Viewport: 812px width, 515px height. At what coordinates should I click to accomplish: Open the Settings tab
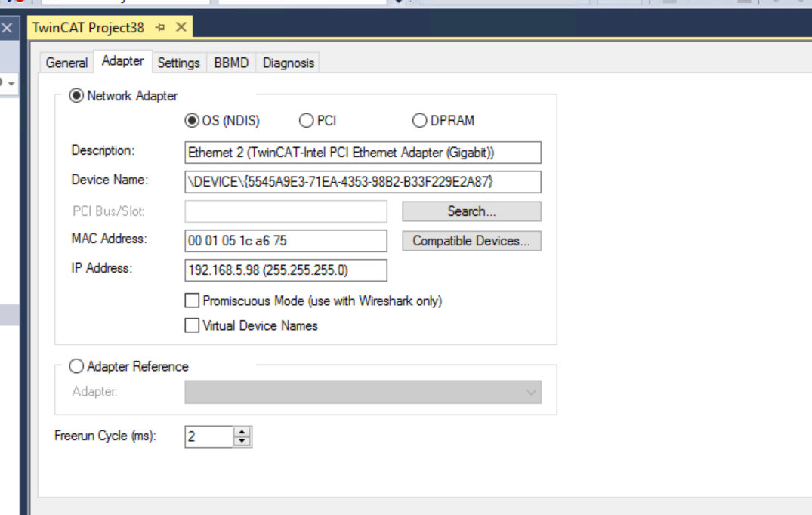pyautogui.click(x=179, y=63)
